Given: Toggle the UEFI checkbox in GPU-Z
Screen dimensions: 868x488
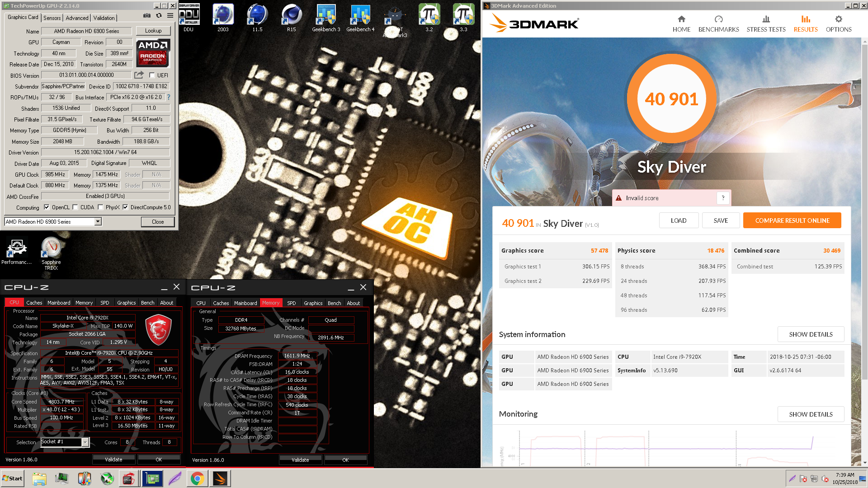Looking at the screenshot, I should (152, 75).
